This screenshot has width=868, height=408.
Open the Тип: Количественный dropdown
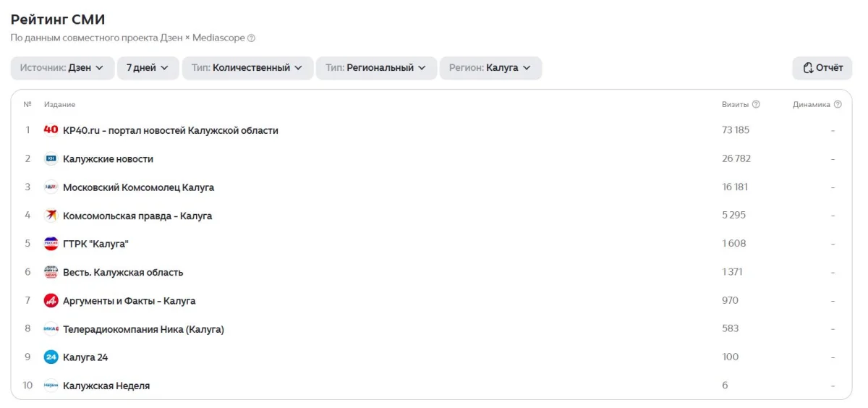[x=247, y=68]
